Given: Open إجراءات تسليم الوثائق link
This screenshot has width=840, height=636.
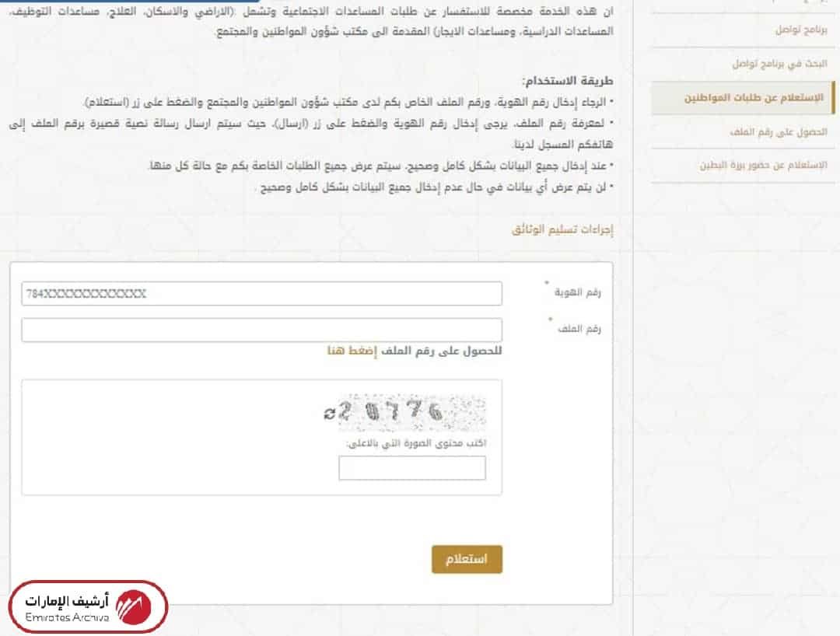Looking at the screenshot, I should pos(562,229).
